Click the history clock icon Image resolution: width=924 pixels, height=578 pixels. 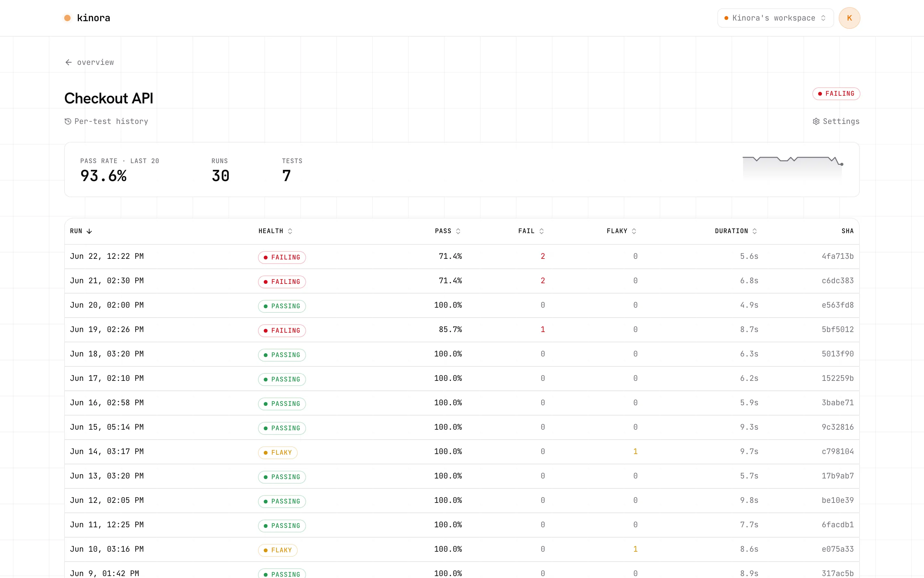(68, 121)
